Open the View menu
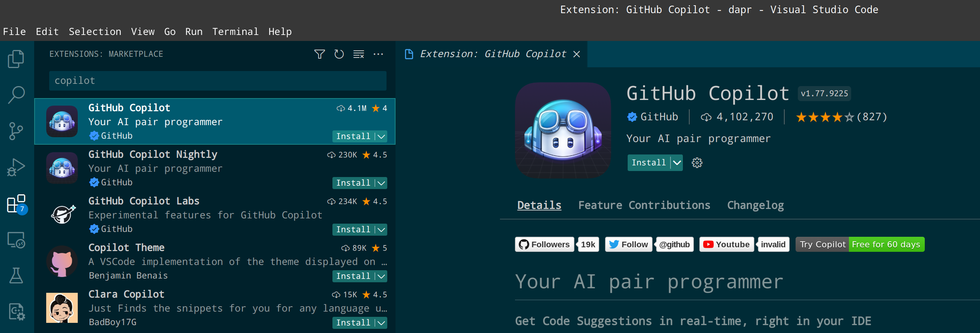 [143, 32]
